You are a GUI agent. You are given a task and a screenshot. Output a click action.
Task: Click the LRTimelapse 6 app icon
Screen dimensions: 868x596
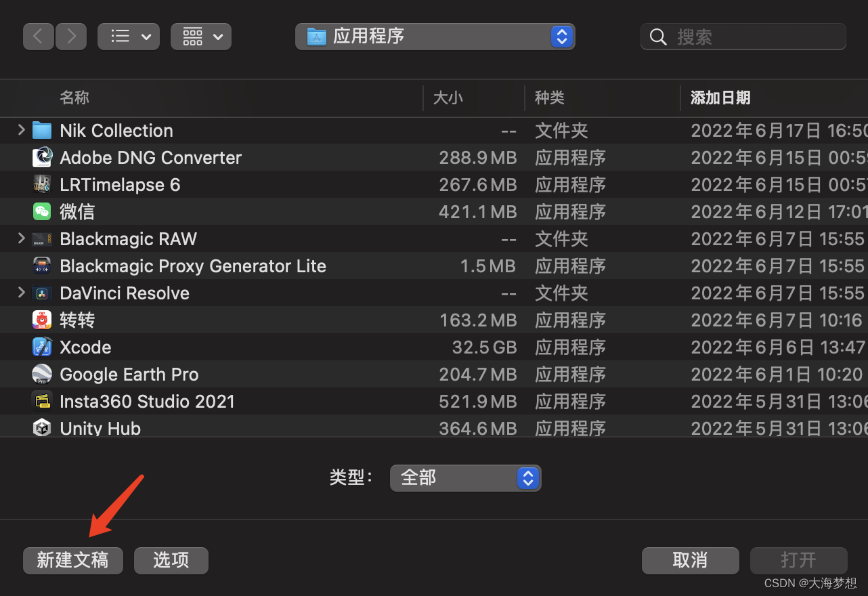pos(42,184)
